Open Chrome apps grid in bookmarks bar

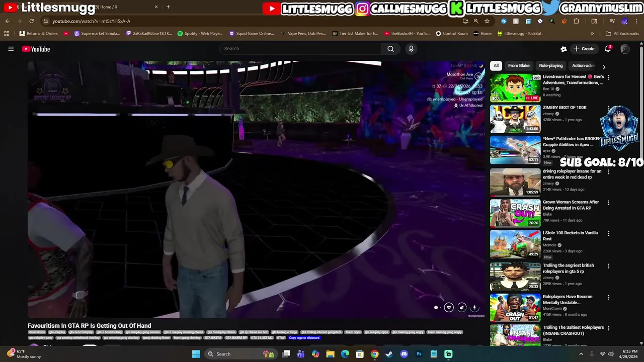7,34
